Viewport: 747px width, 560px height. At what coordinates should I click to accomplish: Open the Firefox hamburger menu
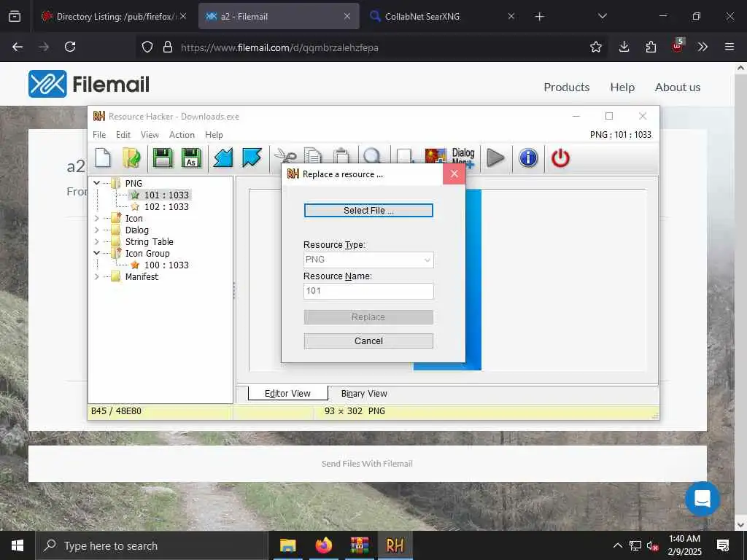pos(729,47)
